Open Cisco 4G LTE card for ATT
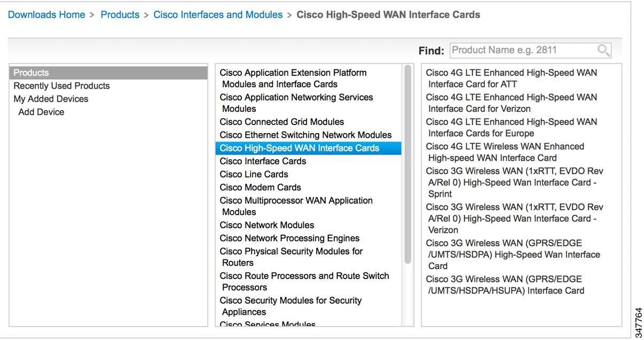The height and width of the screenshot is (340, 644). click(512, 78)
